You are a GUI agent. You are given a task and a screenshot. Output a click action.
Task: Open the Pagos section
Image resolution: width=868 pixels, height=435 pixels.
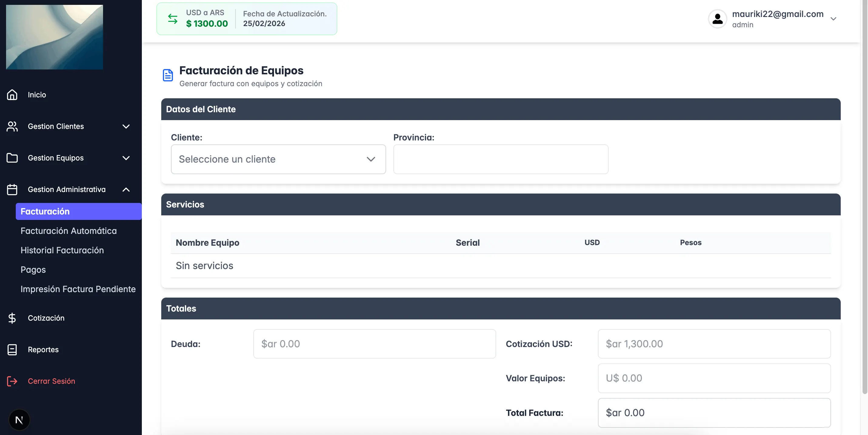click(33, 270)
